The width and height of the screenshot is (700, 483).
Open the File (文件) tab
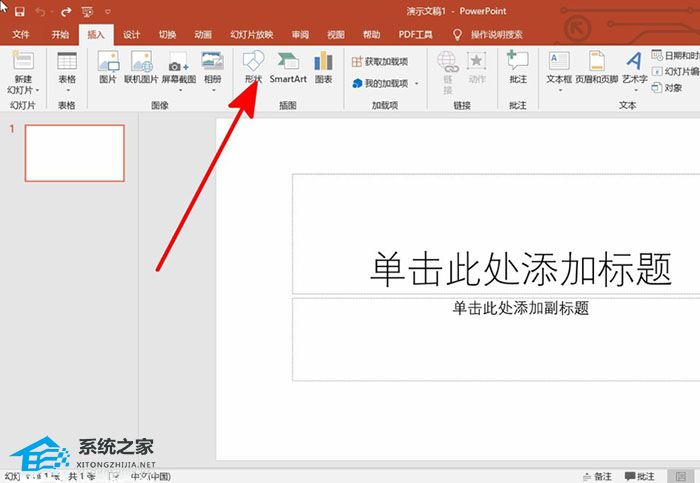pyautogui.click(x=20, y=34)
